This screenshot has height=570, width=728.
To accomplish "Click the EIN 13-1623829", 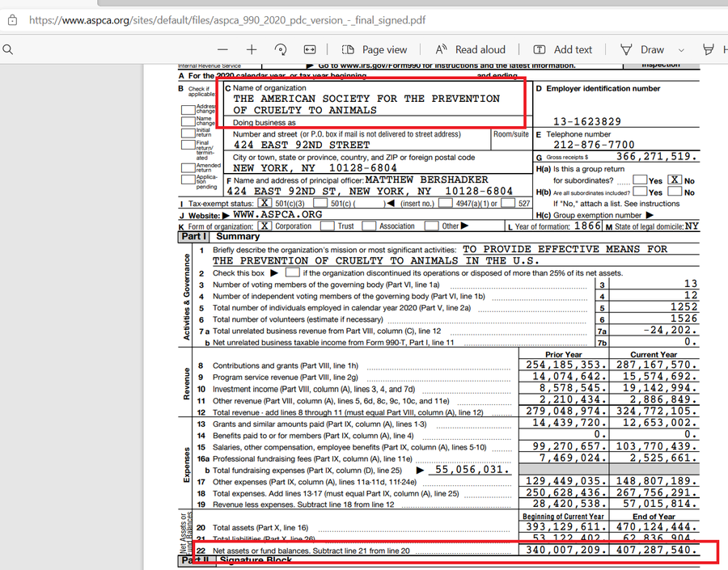I will coord(587,121).
